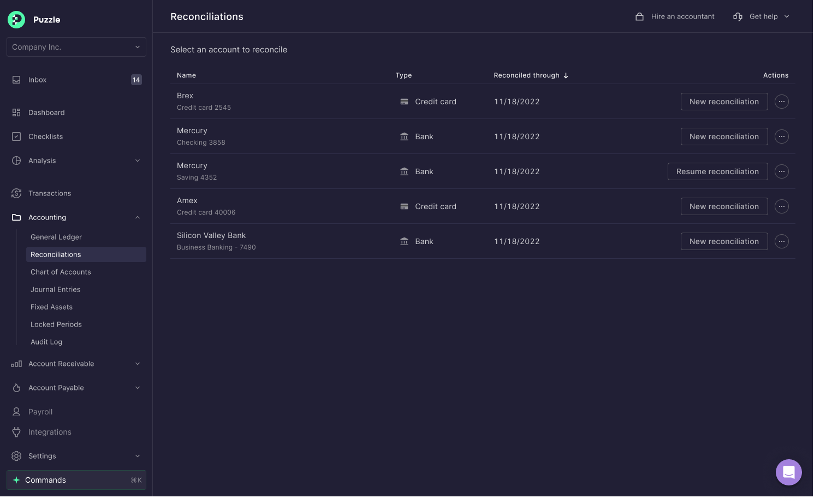Click the Silicon Valley Bank account name
Image resolution: width=820 pixels, height=504 pixels.
211,235
